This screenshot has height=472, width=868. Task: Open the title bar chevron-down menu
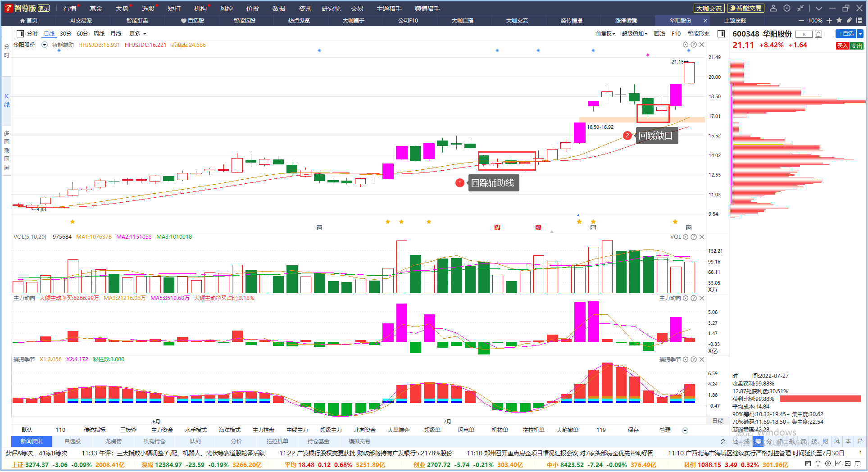(819, 8)
